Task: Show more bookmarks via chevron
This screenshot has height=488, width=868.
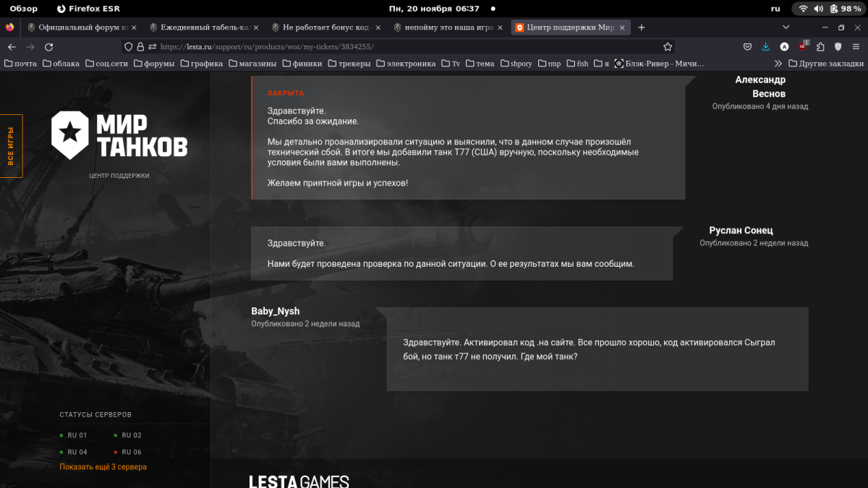Action: [x=778, y=64]
